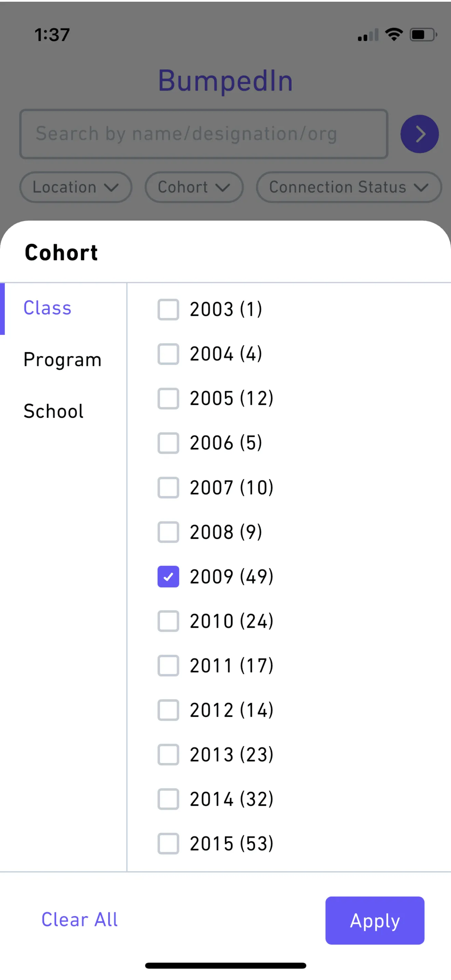The width and height of the screenshot is (451, 980).
Task: Tap the Wi-Fi status icon
Action: (394, 35)
